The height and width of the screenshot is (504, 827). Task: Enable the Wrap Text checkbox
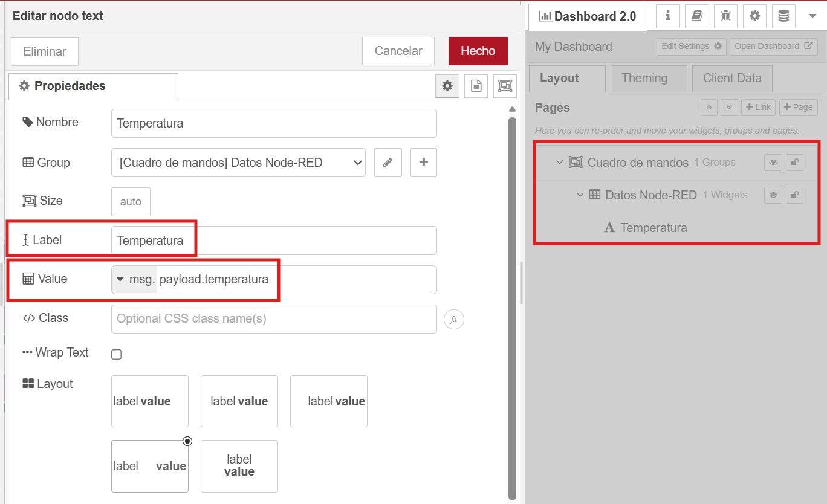(x=116, y=354)
